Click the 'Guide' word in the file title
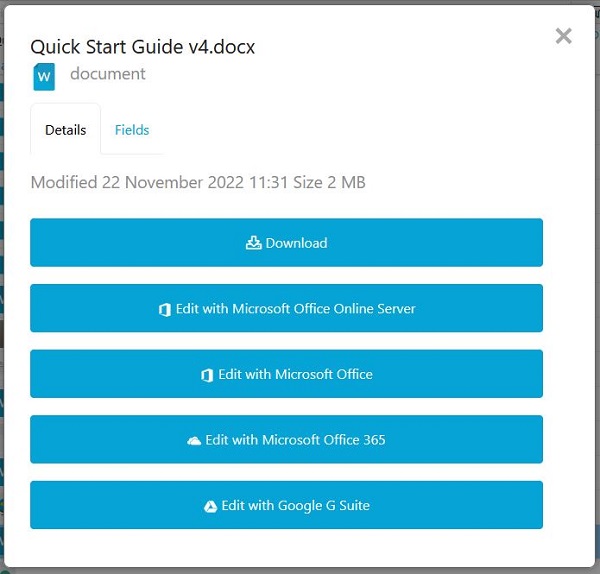 [x=153, y=47]
